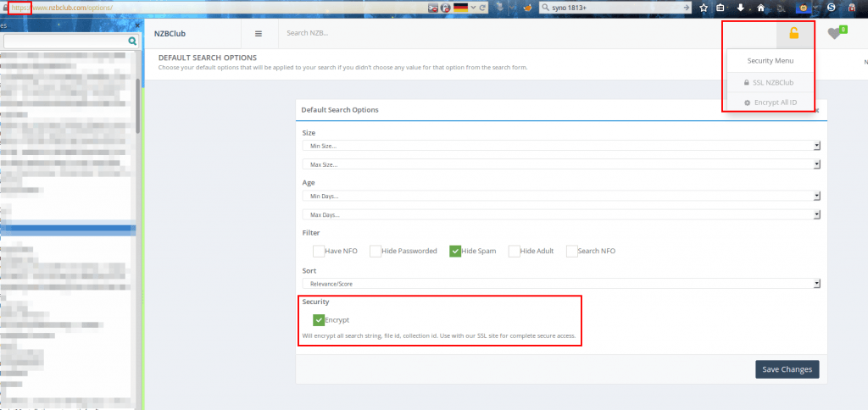This screenshot has width=868, height=410.
Task: Check the Hide Adult filter option
Action: point(514,252)
